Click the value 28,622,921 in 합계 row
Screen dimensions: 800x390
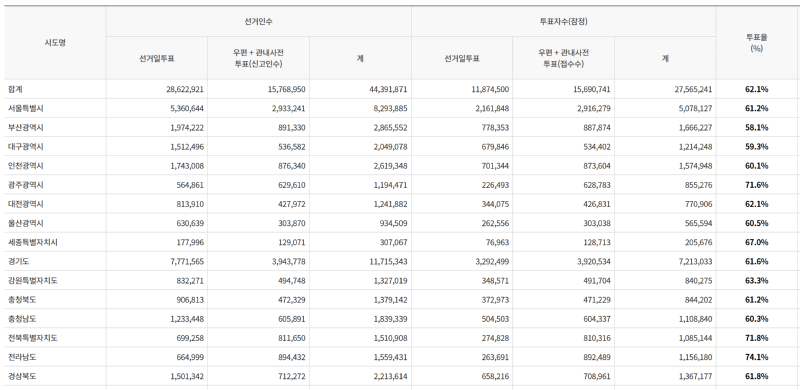coord(185,89)
